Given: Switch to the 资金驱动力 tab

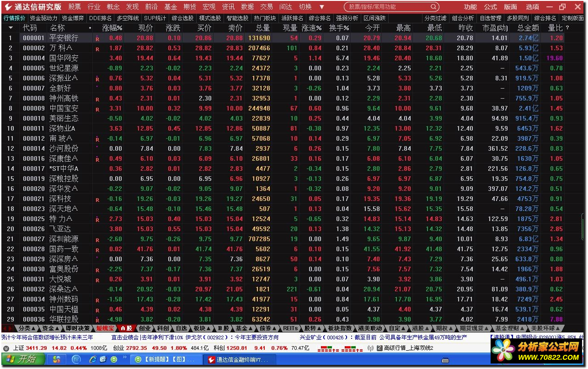Looking at the screenshot, I should pos(43,18).
